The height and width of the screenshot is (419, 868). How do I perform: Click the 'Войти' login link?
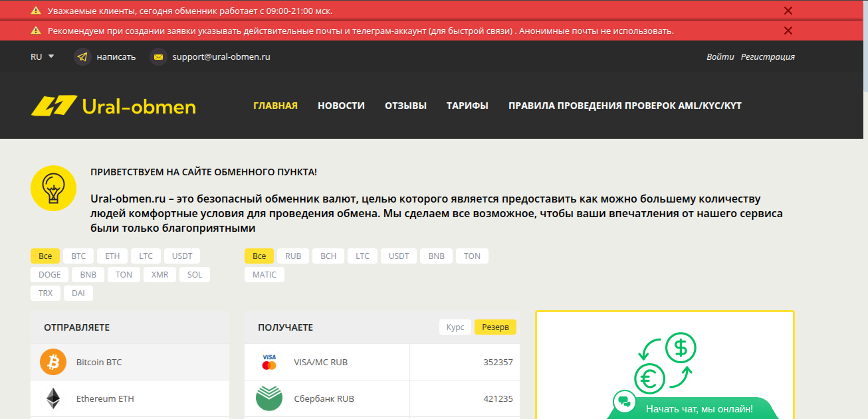click(x=720, y=57)
